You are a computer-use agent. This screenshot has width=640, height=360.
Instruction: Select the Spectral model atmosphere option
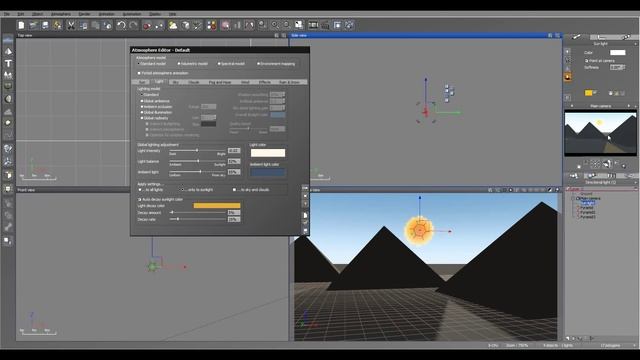pyautogui.click(x=231, y=64)
